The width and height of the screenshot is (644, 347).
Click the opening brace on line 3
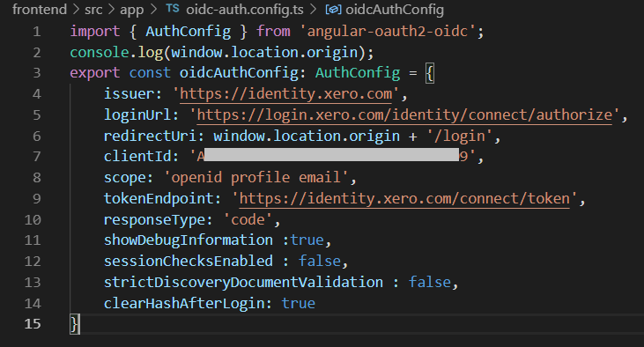(x=430, y=73)
